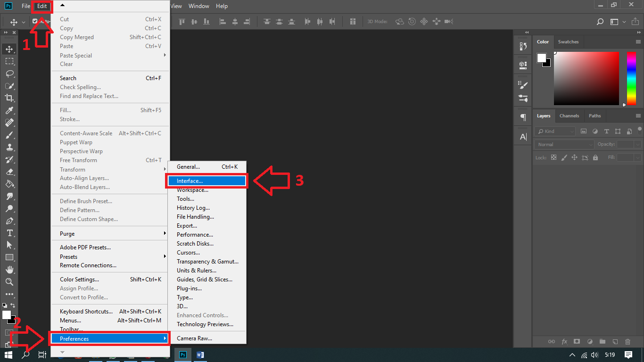This screenshot has width=644, height=362.
Task: Click the foreground color swatch in Color panel
Action: click(x=541, y=58)
